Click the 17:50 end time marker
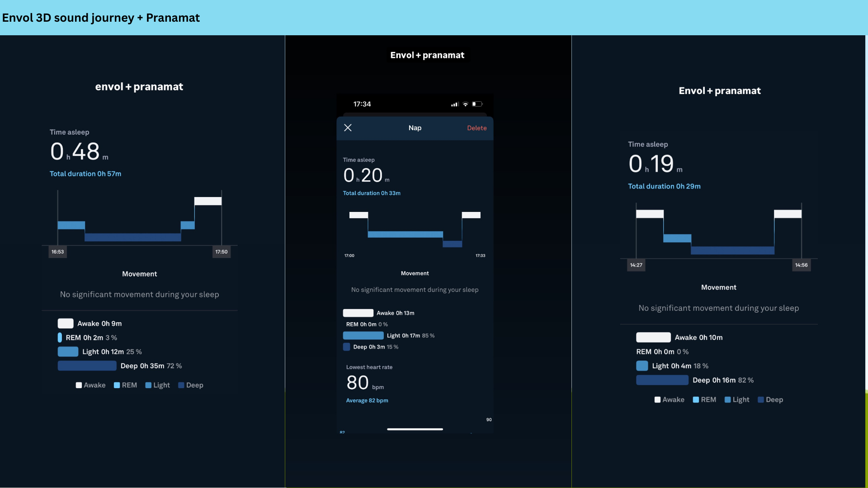Image resolution: width=868 pixels, height=488 pixels. point(222,252)
